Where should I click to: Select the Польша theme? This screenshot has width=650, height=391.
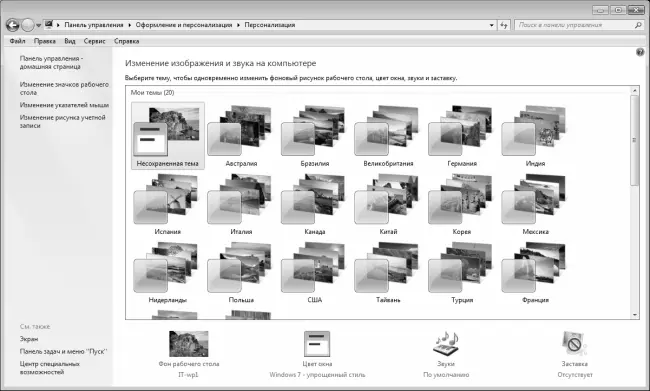coord(241,273)
